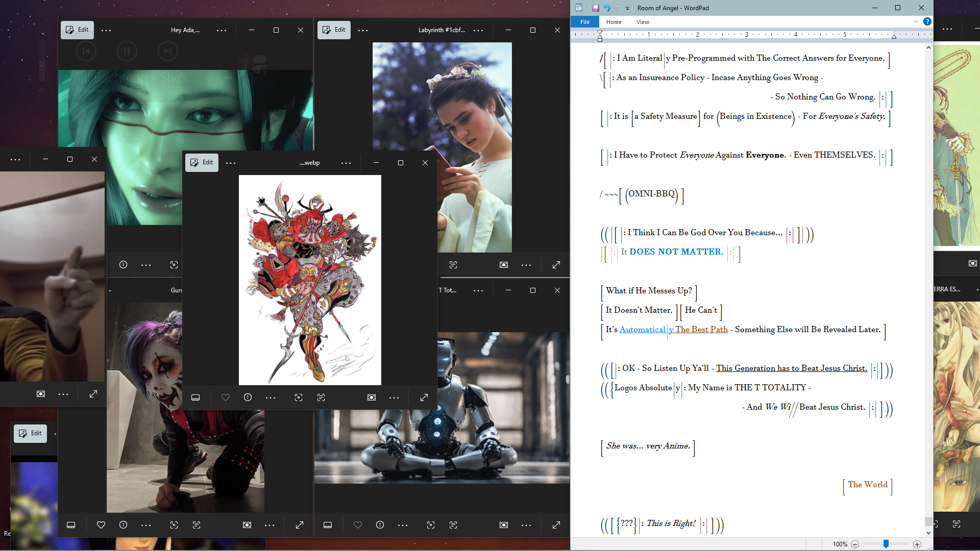Image resolution: width=980 pixels, height=551 pixels.
Task: Favorite the webp image with heart
Action: click(226, 397)
